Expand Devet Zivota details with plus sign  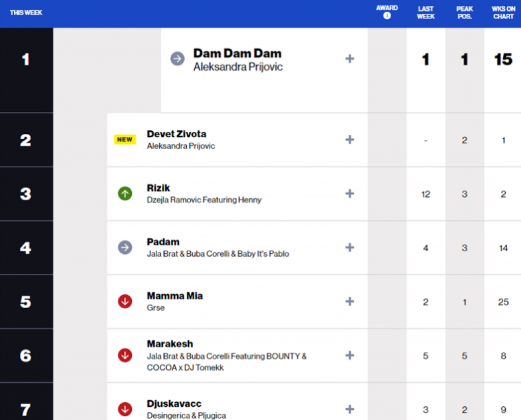click(x=350, y=140)
